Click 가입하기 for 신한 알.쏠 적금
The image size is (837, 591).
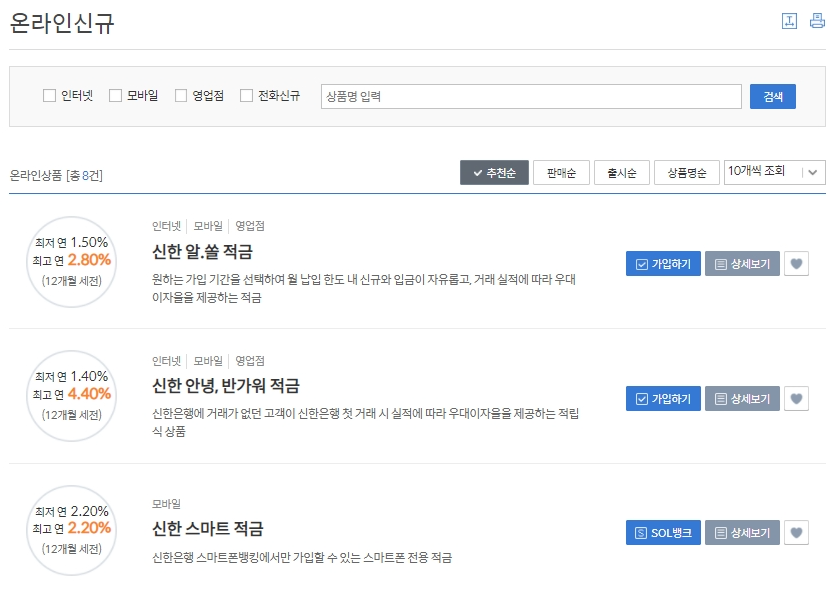[x=664, y=264]
